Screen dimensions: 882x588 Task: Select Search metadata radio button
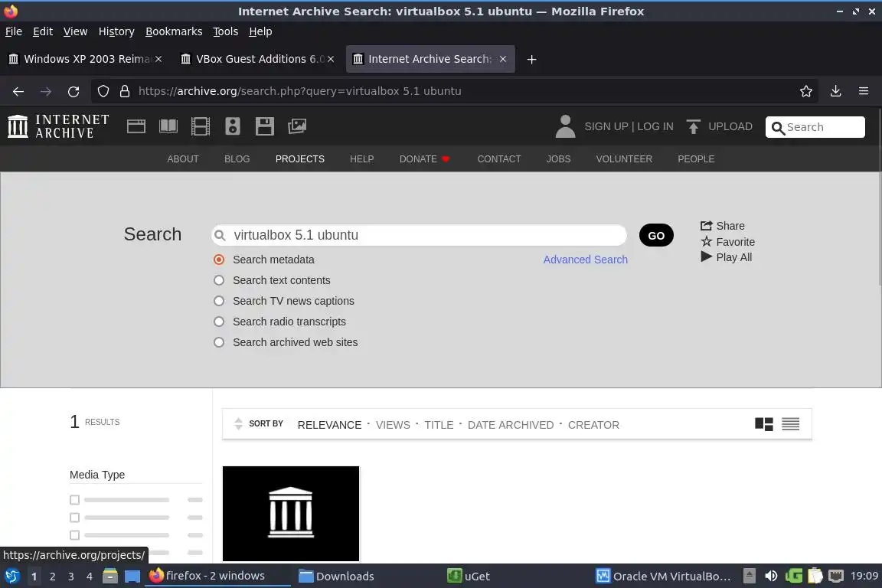(x=219, y=260)
